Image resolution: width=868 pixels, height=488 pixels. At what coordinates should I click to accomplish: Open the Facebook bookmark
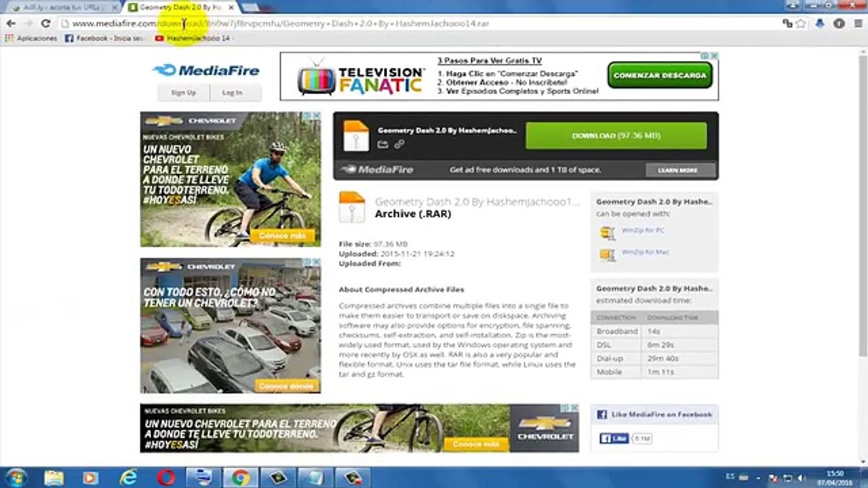point(105,39)
